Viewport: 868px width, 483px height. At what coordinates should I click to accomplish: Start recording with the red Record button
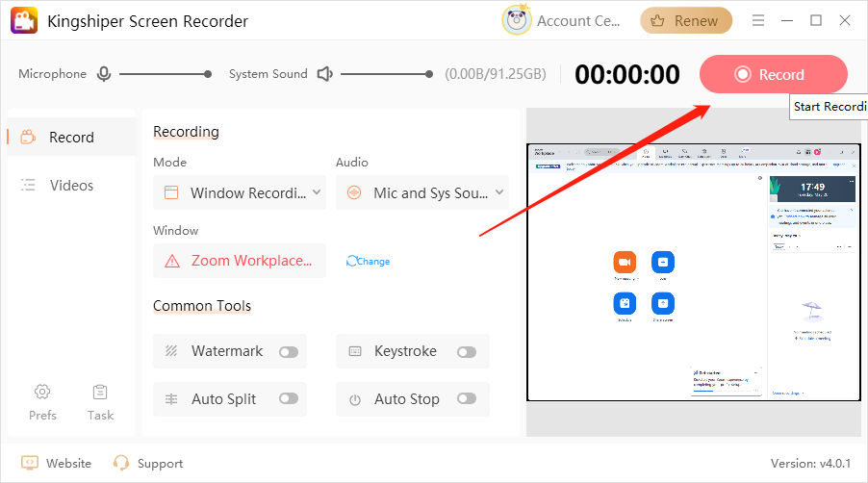pyautogui.click(x=774, y=74)
